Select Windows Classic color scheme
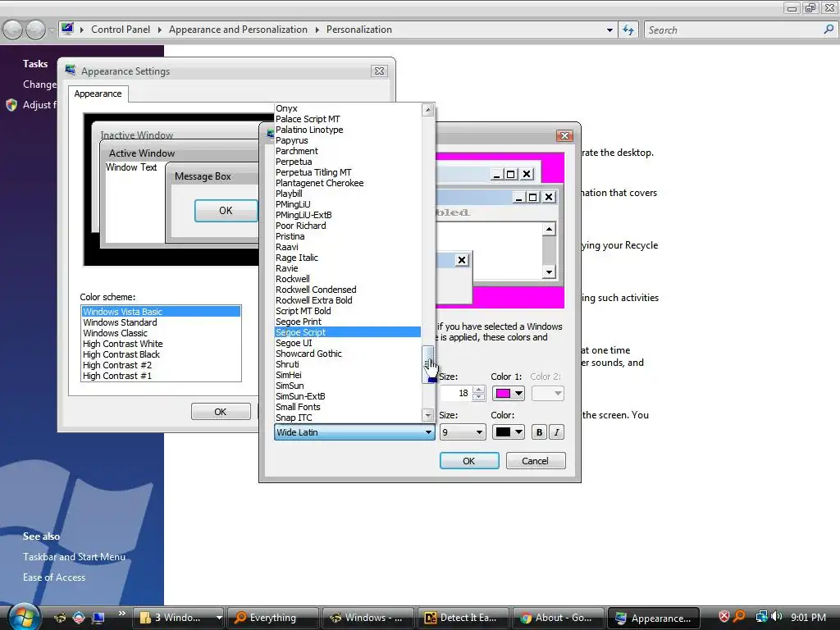The width and height of the screenshot is (840, 630). point(161,333)
